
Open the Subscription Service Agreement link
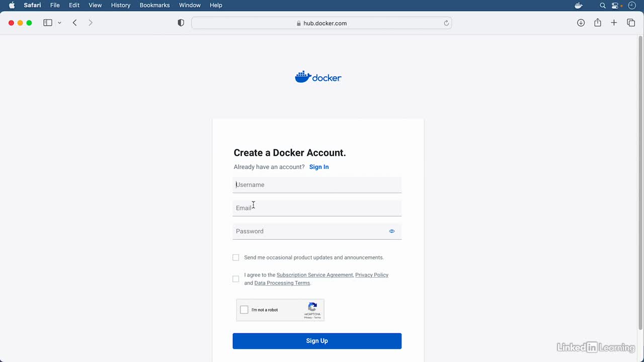click(315, 275)
